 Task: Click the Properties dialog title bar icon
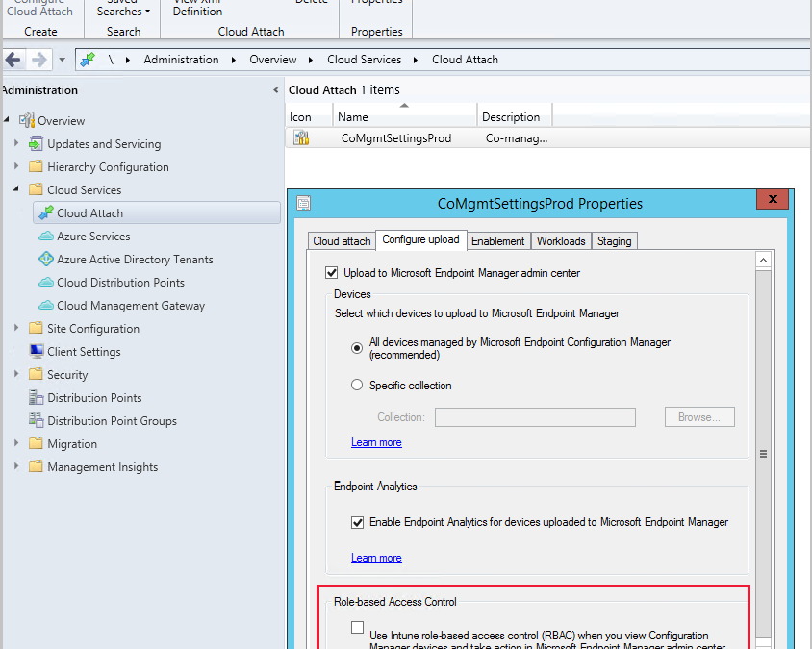(x=303, y=203)
